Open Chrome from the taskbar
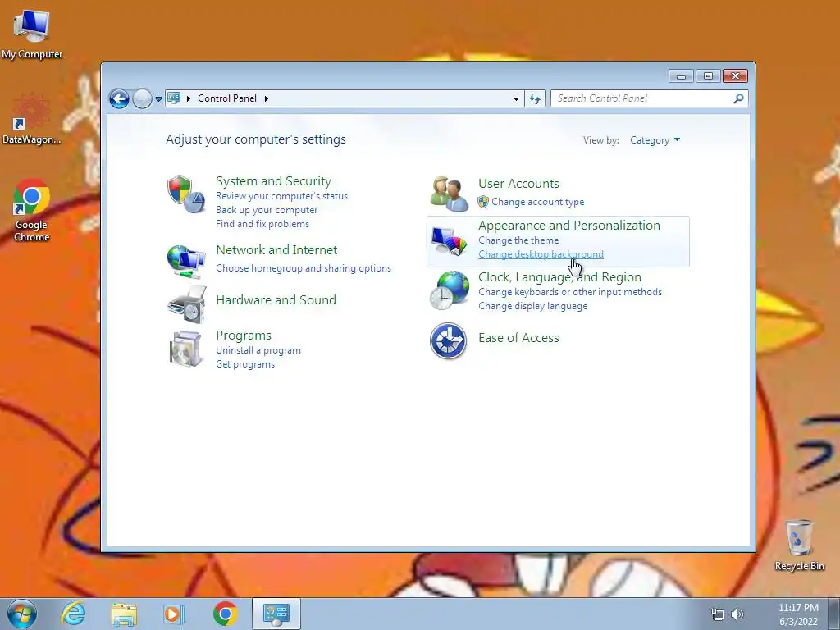This screenshot has height=630, width=840. click(x=225, y=614)
